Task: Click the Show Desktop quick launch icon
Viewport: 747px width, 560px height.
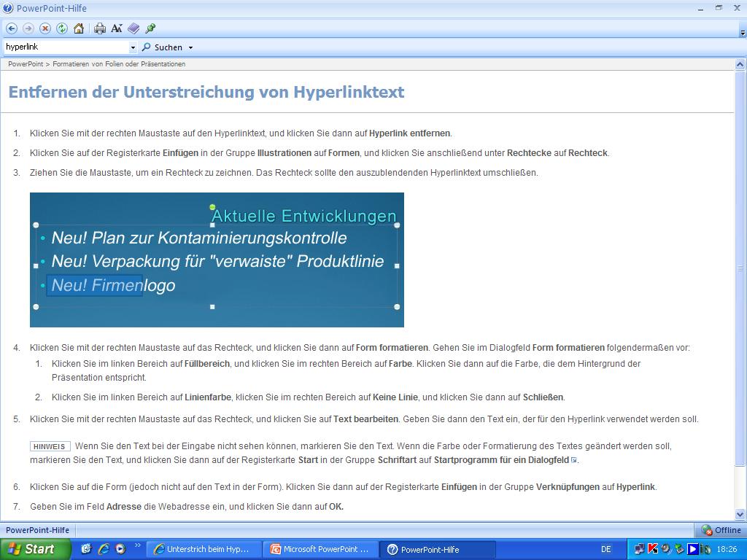Action: pos(86,549)
